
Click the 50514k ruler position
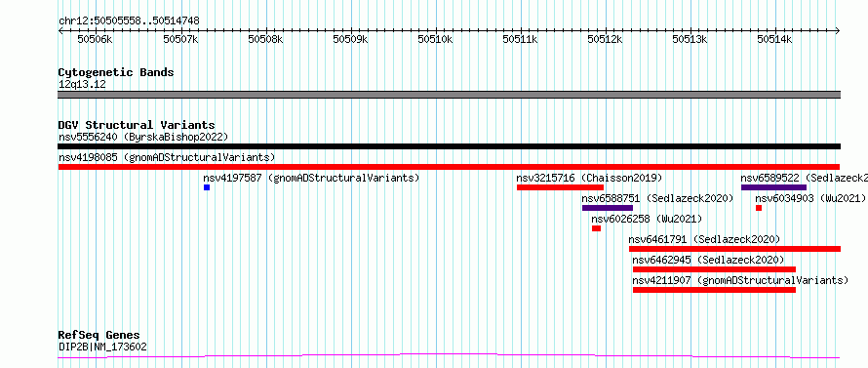(775, 40)
